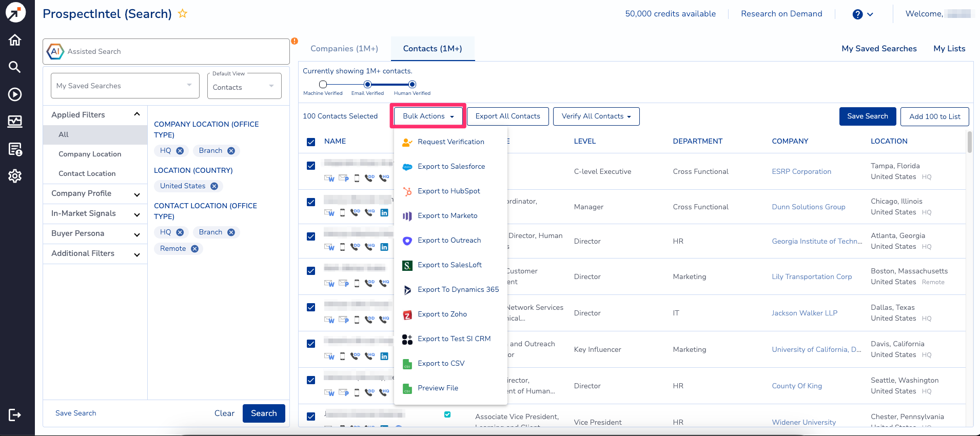Uncheck the Dunn Solutions Group contact row
This screenshot has width=980, height=436.
(x=311, y=202)
